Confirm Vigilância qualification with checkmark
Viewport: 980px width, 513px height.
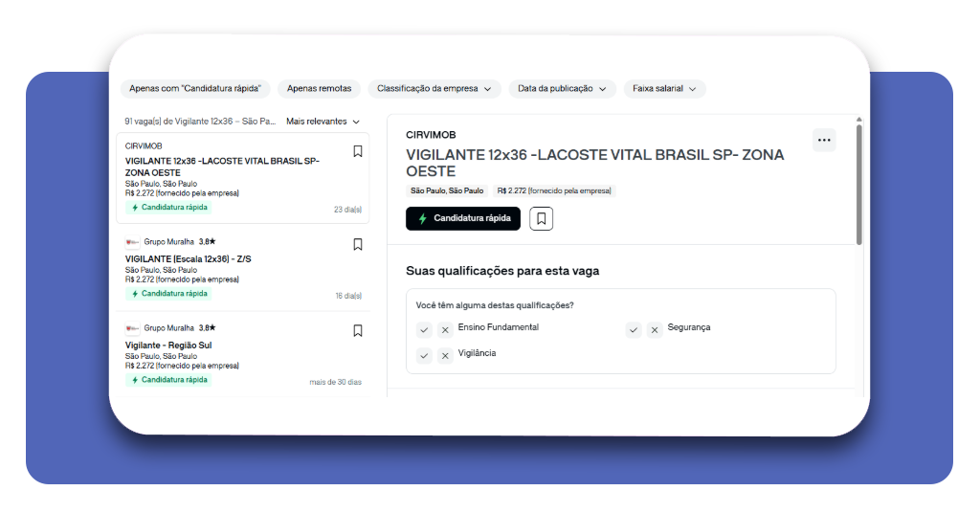(424, 355)
